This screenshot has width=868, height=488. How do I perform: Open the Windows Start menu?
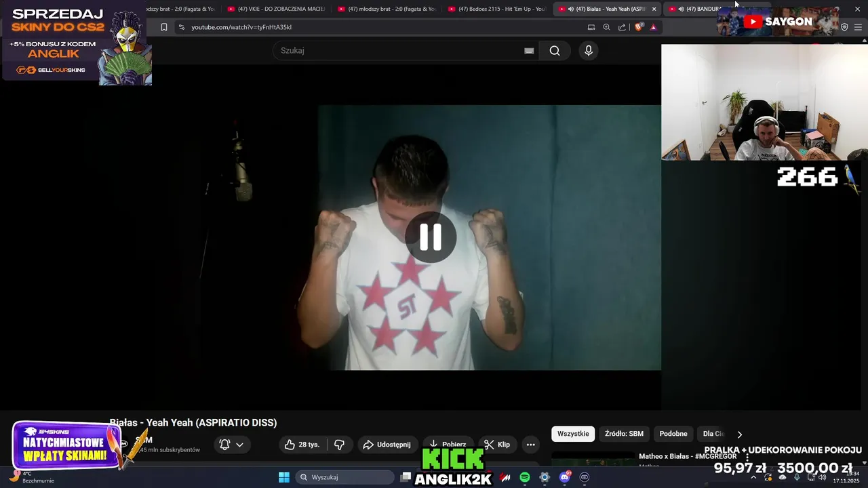[284, 477]
